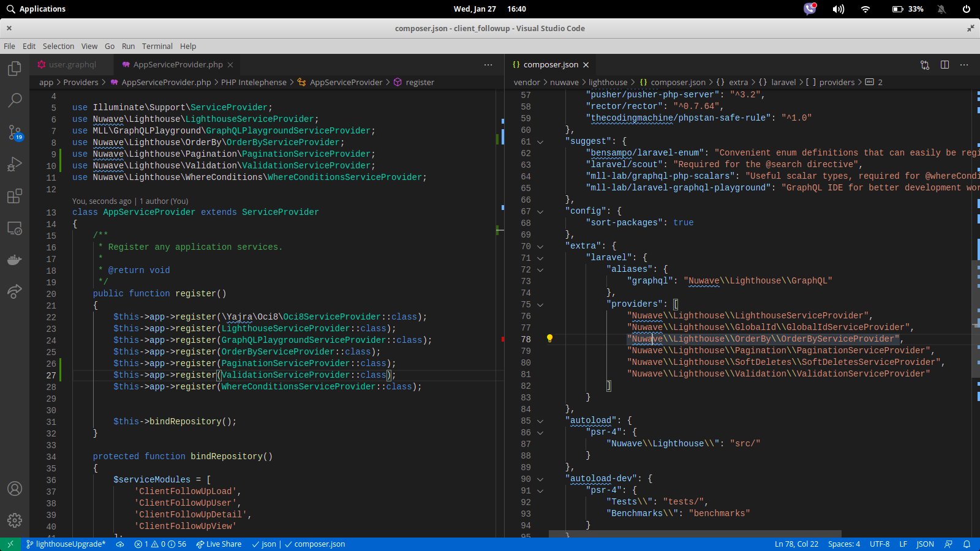Click the "1 author (You)" code lens

[x=164, y=201]
